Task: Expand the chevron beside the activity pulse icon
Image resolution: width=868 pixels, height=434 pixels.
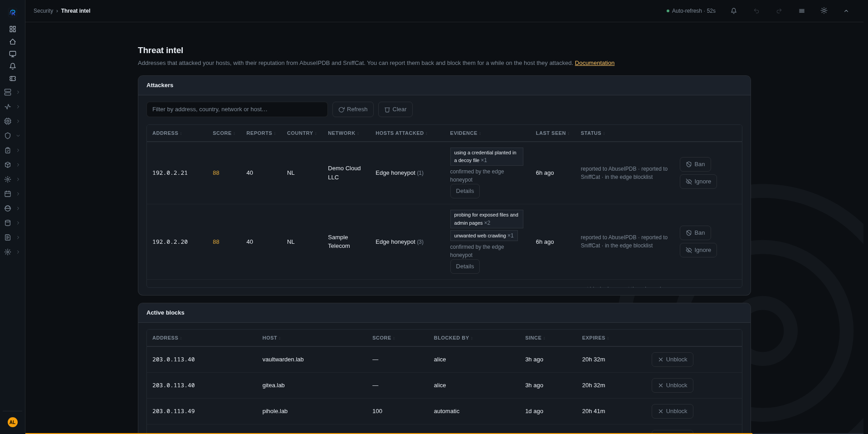Action: click(x=18, y=107)
